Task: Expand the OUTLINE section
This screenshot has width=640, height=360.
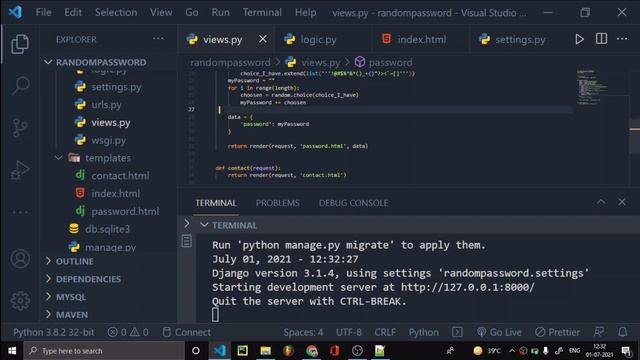Action: pos(74,261)
